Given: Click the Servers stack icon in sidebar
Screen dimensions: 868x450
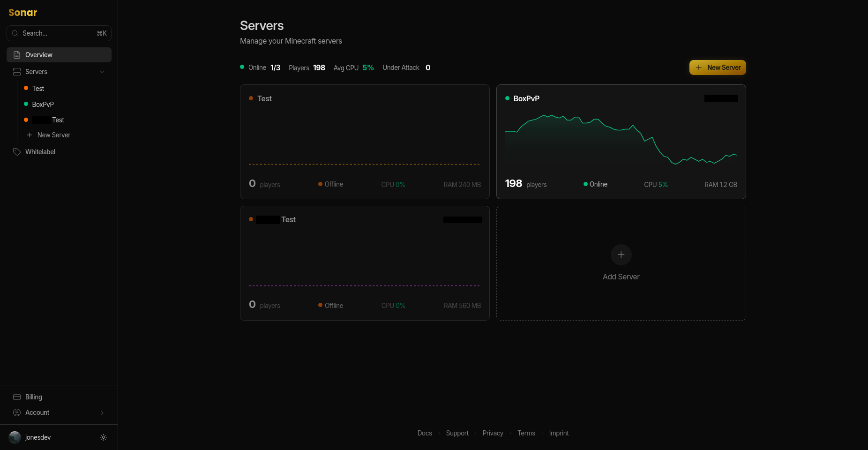Looking at the screenshot, I should tap(17, 72).
